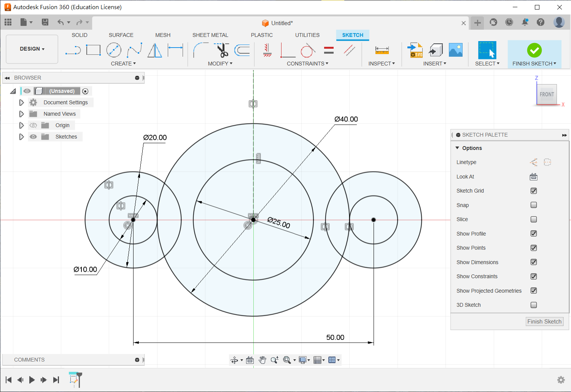The image size is (571, 392).
Task: Toggle visibility of the Origin folder
Action: click(33, 125)
